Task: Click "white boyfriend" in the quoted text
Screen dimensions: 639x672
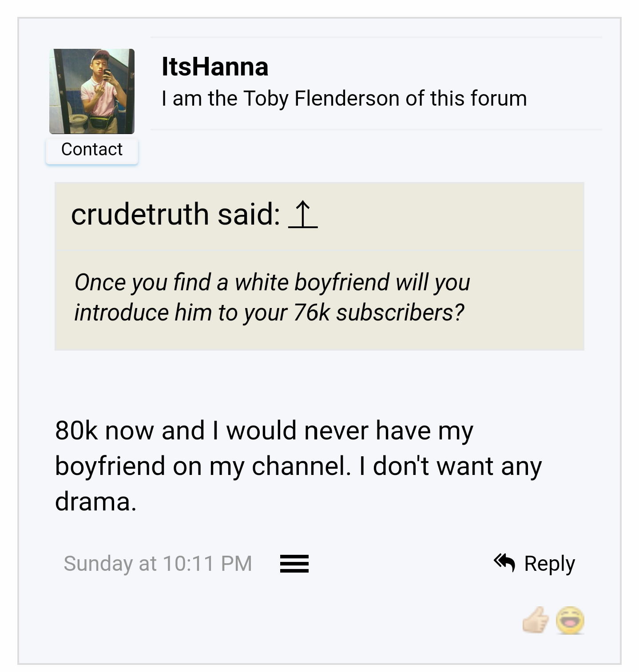Action: pyautogui.click(x=312, y=282)
